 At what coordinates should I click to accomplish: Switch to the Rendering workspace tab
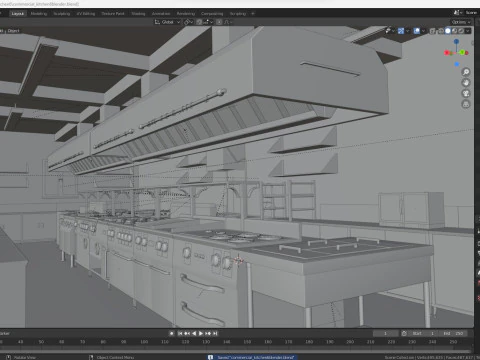(x=186, y=14)
